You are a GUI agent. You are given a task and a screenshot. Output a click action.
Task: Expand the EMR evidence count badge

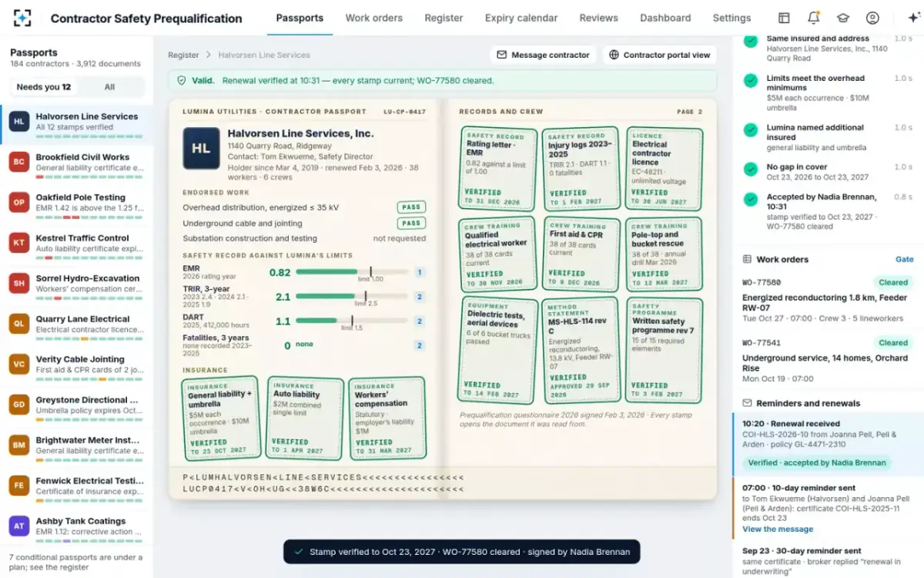click(420, 272)
